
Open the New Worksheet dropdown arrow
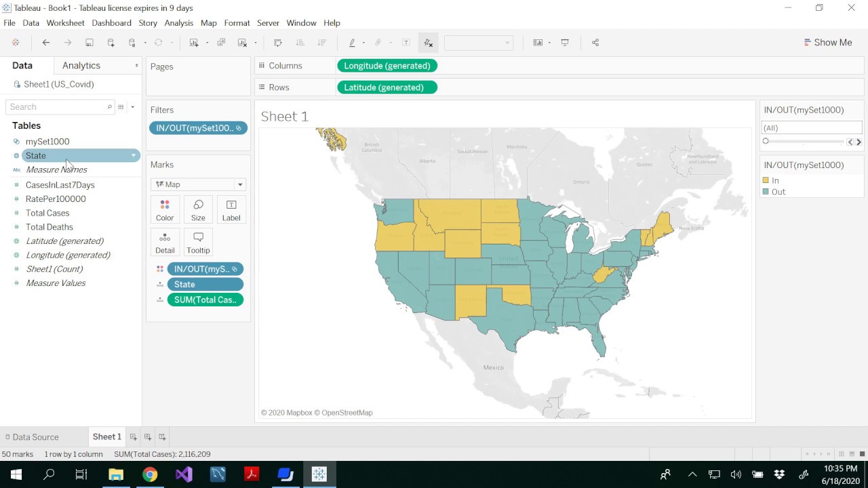207,43
